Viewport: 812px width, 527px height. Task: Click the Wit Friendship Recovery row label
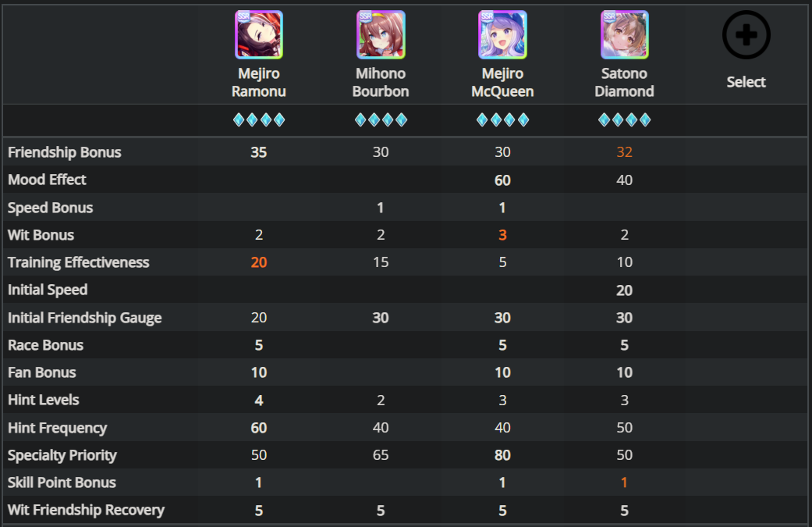86,510
